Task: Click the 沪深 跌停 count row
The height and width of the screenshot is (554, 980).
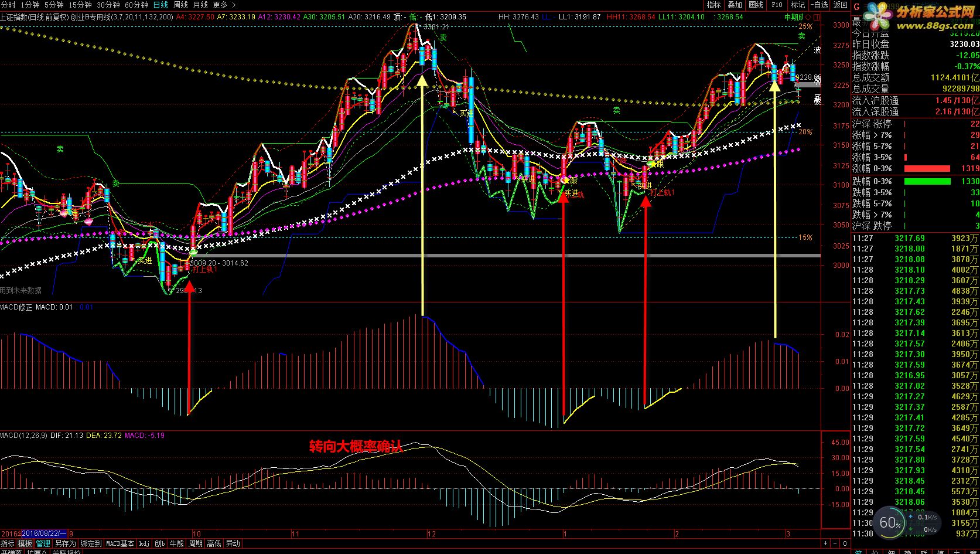Action: point(916,226)
